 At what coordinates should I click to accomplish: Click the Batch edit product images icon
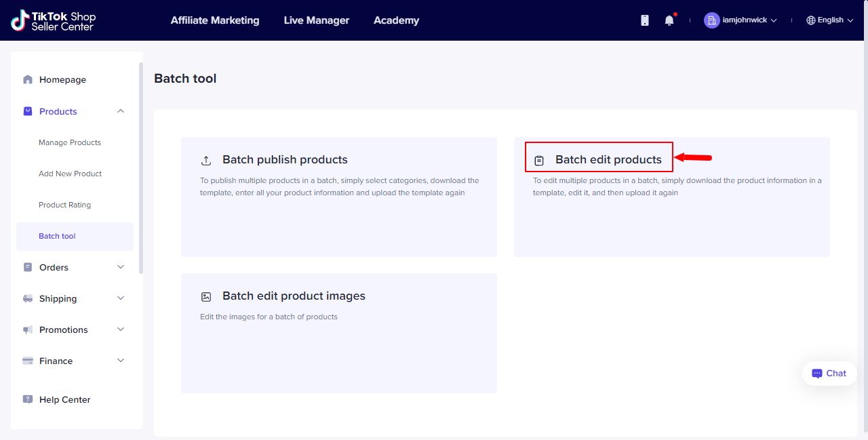click(x=206, y=297)
